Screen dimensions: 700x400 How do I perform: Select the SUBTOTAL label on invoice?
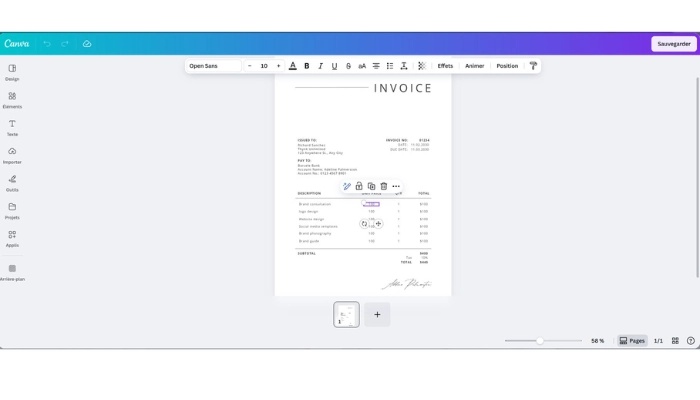pos(306,253)
